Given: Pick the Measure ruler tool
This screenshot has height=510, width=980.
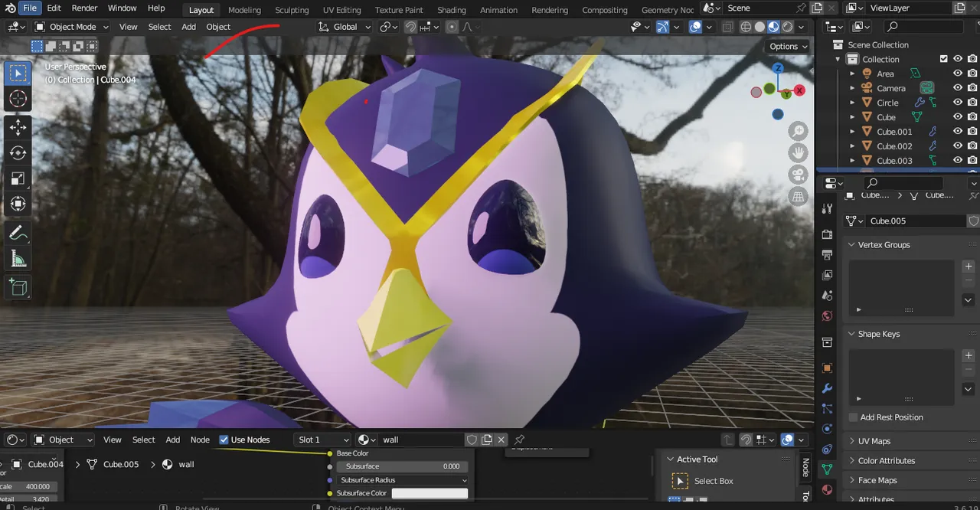Looking at the screenshot, I should click(18, 259).
